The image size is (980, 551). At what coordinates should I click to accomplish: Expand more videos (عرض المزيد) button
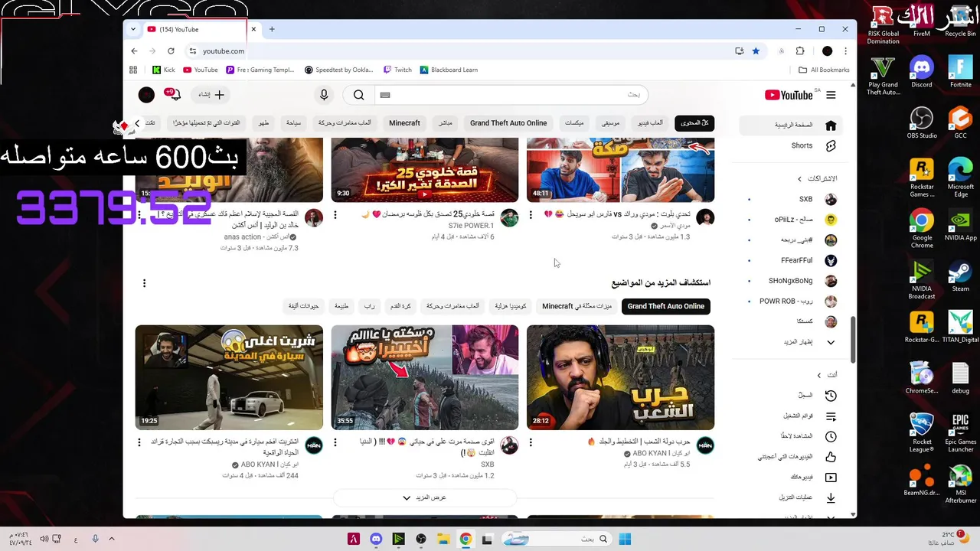point(425,497)
